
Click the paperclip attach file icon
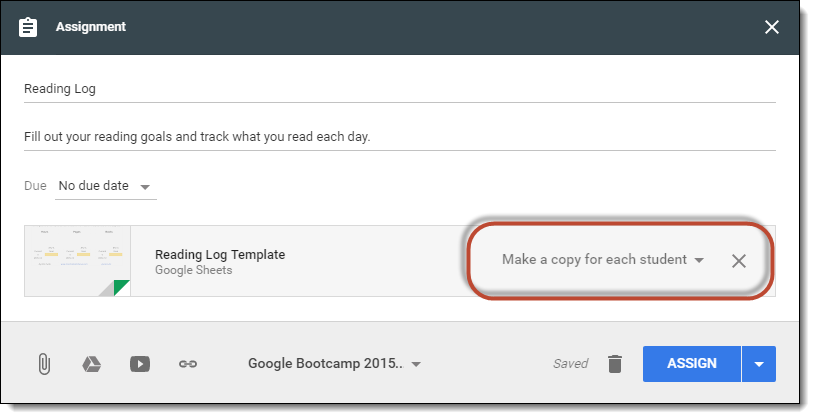point(44,364)
